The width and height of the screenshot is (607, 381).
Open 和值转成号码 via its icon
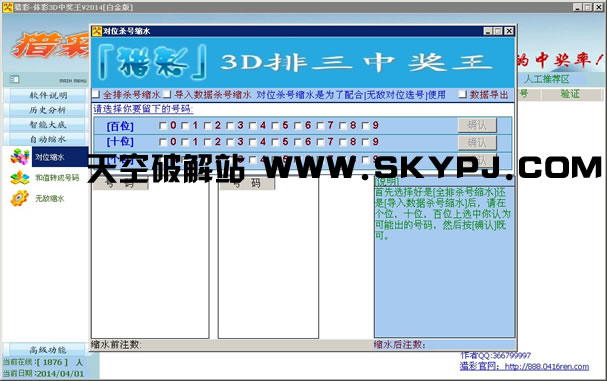tap(19, 178)
